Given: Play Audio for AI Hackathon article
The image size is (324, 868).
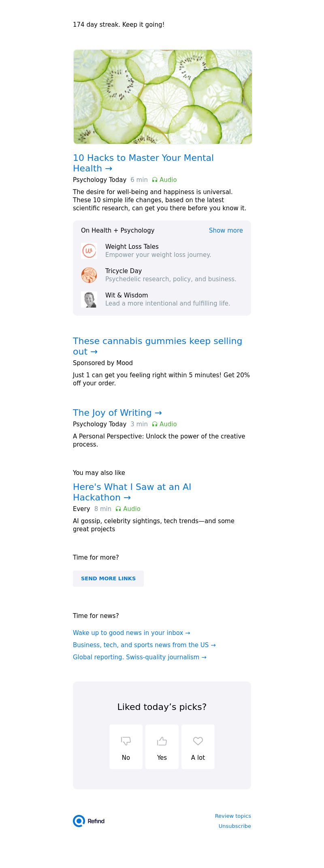Looking at the screenshot, I should pyautogui.click(x=128, y=509).
